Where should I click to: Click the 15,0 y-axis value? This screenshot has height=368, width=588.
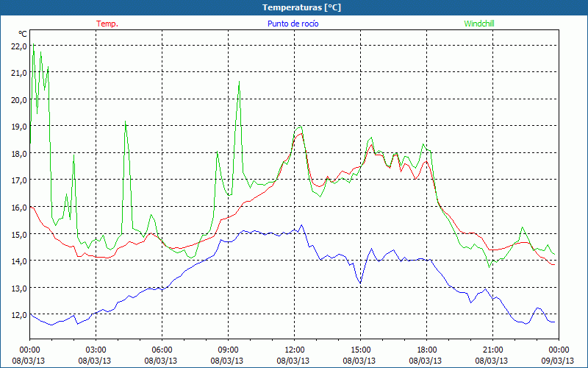tap(20, 234)
